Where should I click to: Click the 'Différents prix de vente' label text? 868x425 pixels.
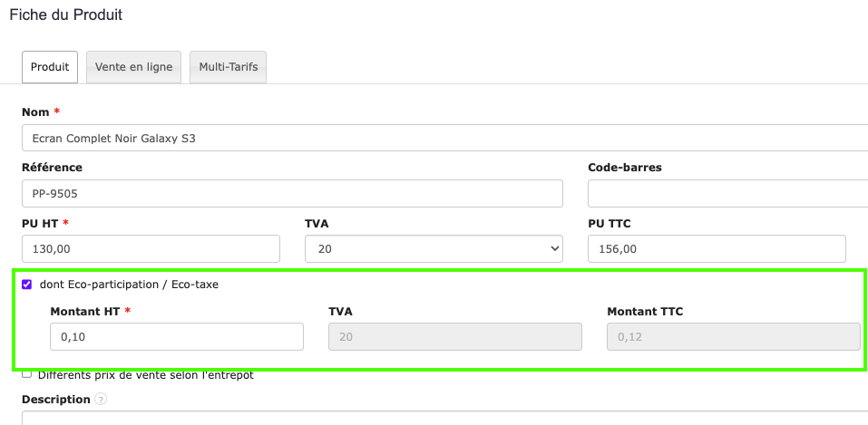click(145, 374)
